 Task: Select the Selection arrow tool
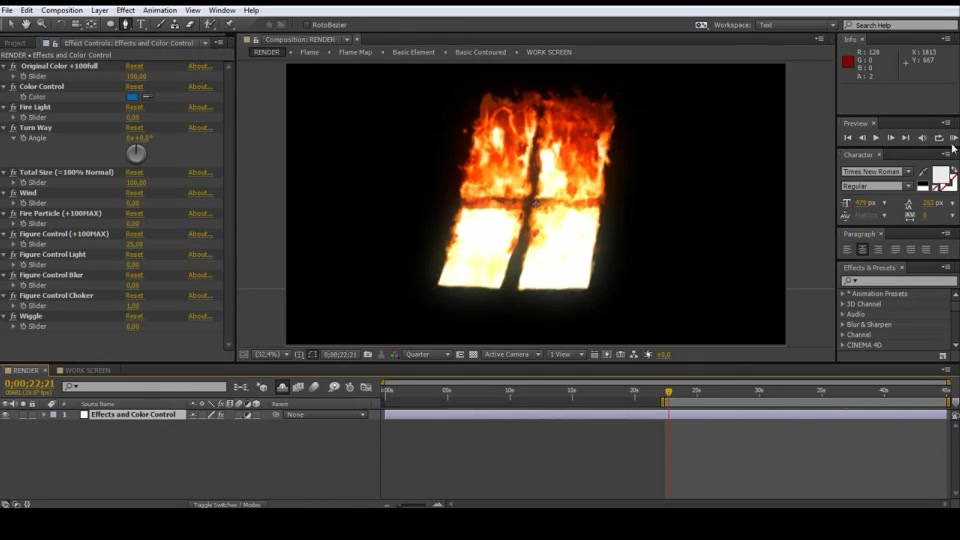pyautogui.click(x=11, y=24)
